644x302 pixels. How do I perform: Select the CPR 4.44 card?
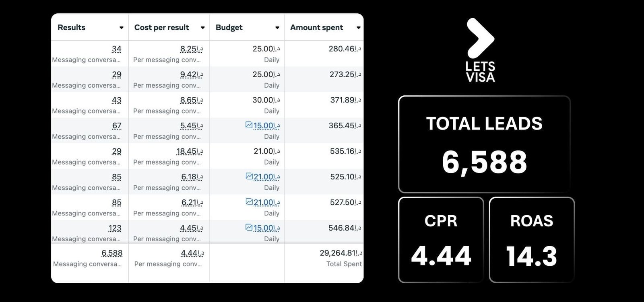click(x=441, y=240)
